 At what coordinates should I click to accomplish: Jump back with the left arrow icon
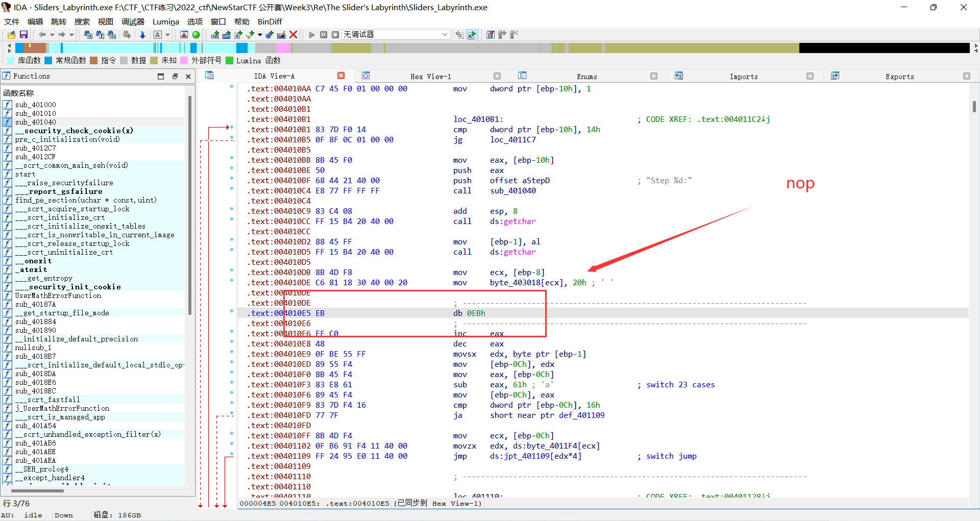(42, 35)
